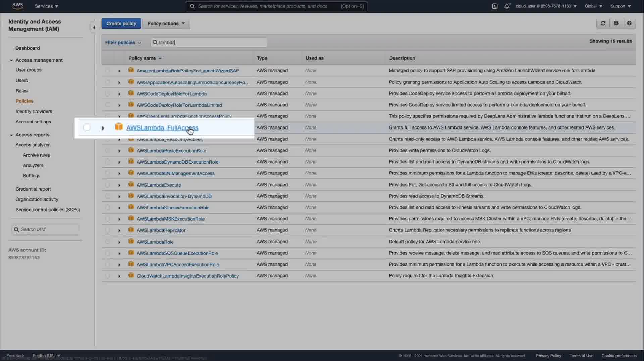Expand the AWSLambdaDynamoDBExecutionRole row
The height and width of the screenshot is (361, 644).
pyautogui.click(x=119, y=162)
